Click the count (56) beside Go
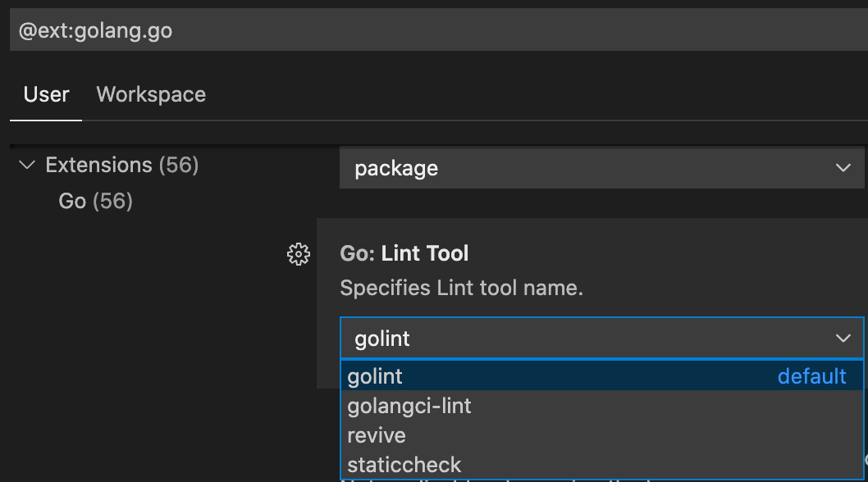 (x=113, y=201)
